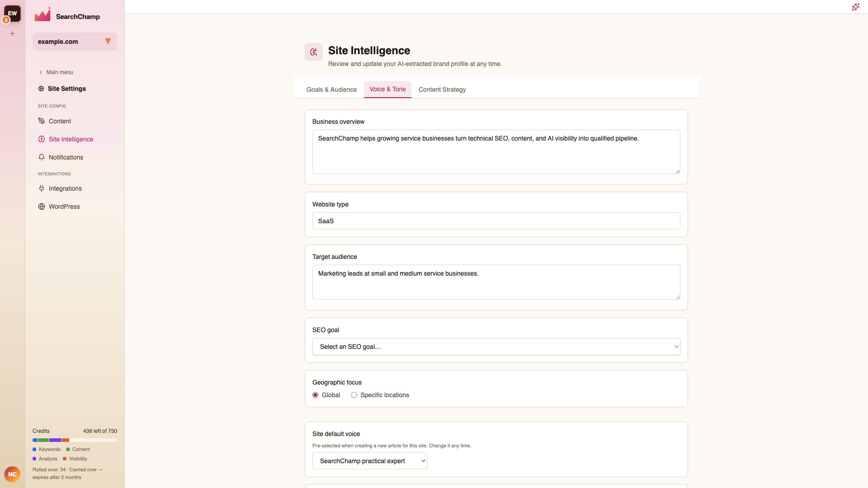Screen dimensions: 868x488
Task: Click the '438 left of 750' credits text
Action: coord(100,431)
